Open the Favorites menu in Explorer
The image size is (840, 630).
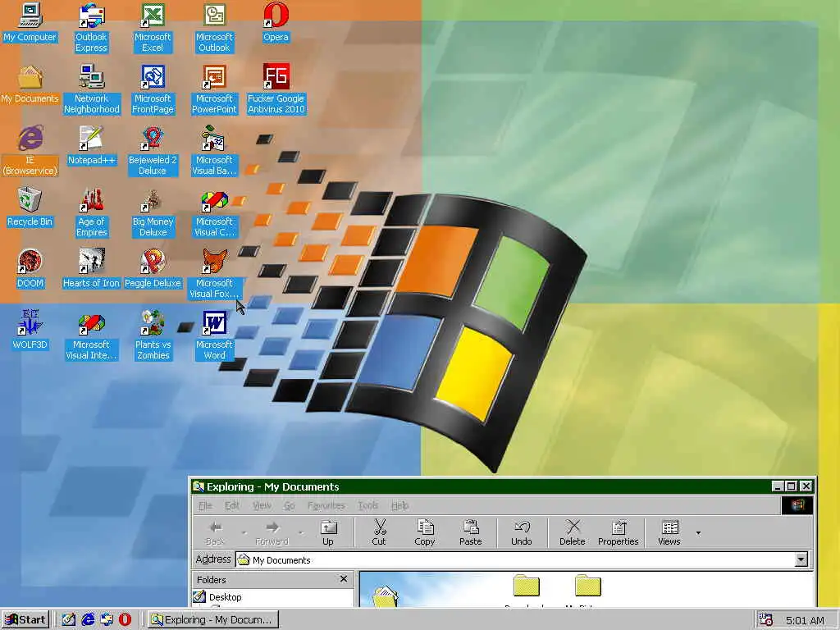(326, 505)
